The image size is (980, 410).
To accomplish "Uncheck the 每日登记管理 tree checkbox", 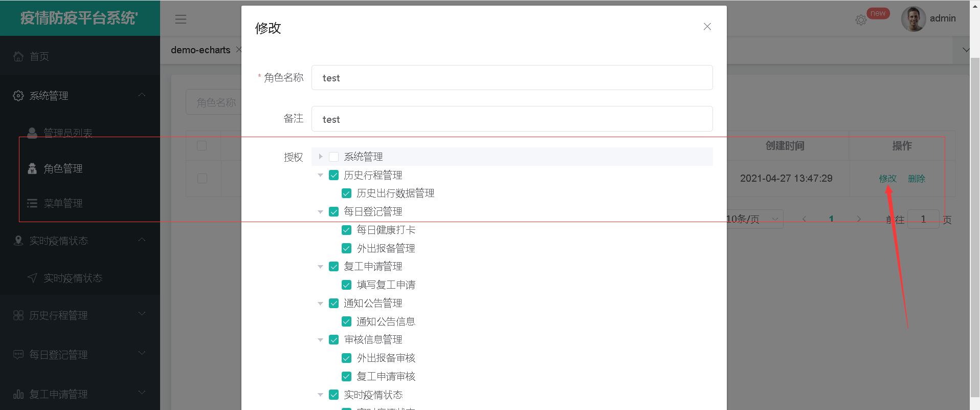I will pyautogui.click(x=333, y=212).
